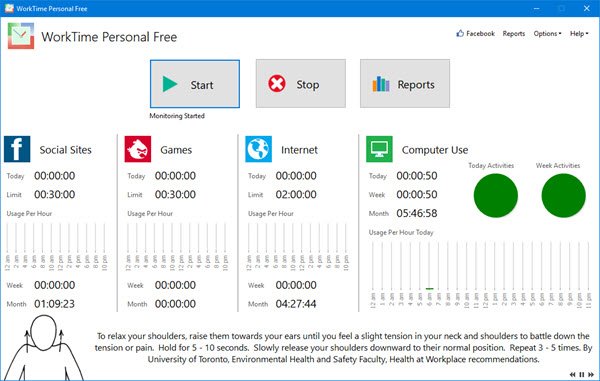Click the Social Sites limit time 00:30:00
The width and height of the screenshot is (600, 381).
tap(55, 195)
